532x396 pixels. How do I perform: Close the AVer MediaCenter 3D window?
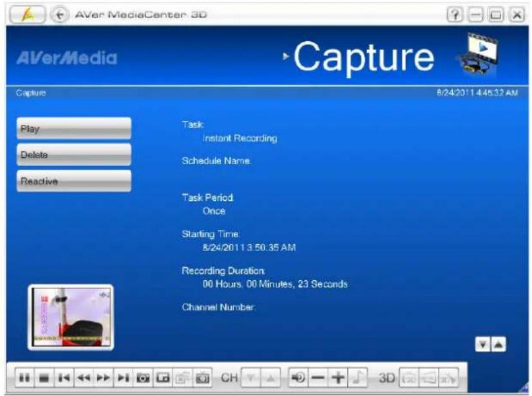pyautogui.click(x=517, y=15)
